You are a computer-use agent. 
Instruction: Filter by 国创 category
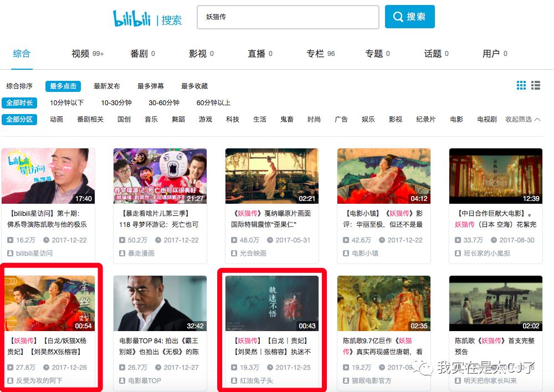124,120
